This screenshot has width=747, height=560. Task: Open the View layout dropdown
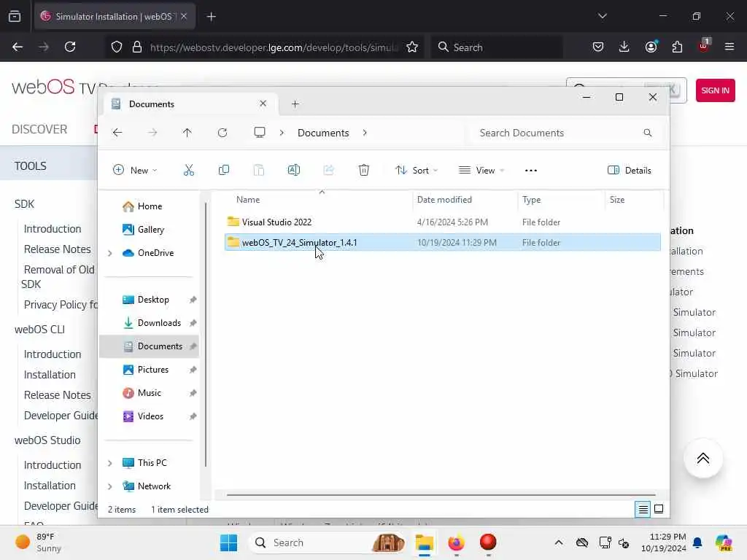[x=481, y=170]
